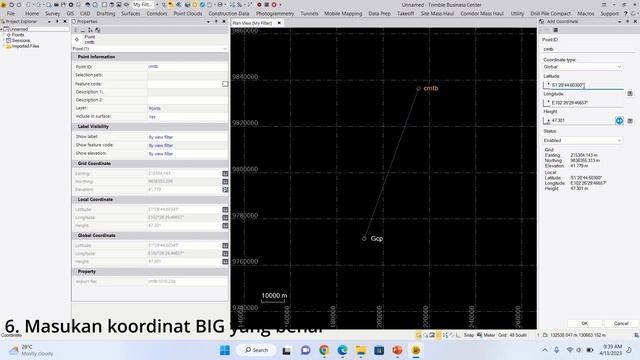Open the local Latitude coordinate details icon
Viewport: 640px width, 360px height.
coord(225,209)
